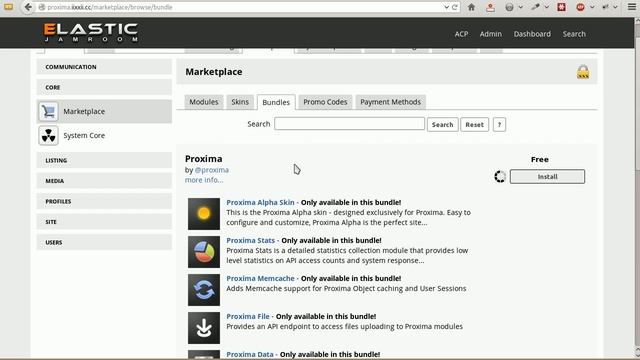Image resolution: width=640 pixels, height=360 pixels.
Task: Click the gray round extension icon
Action: tap(509, 7)
